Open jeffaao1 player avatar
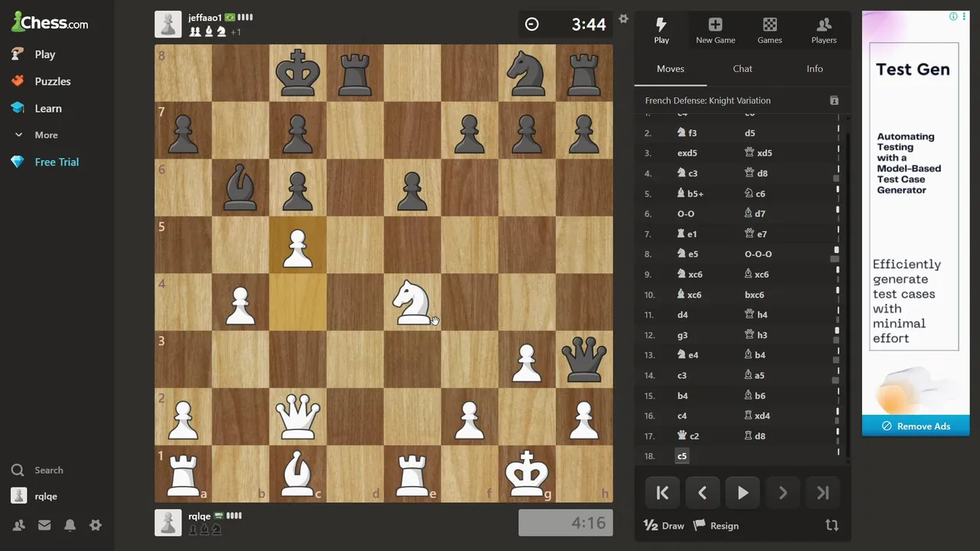Viewport: 980px width, 551px height. pyautogui.click(x=168, y=24)
